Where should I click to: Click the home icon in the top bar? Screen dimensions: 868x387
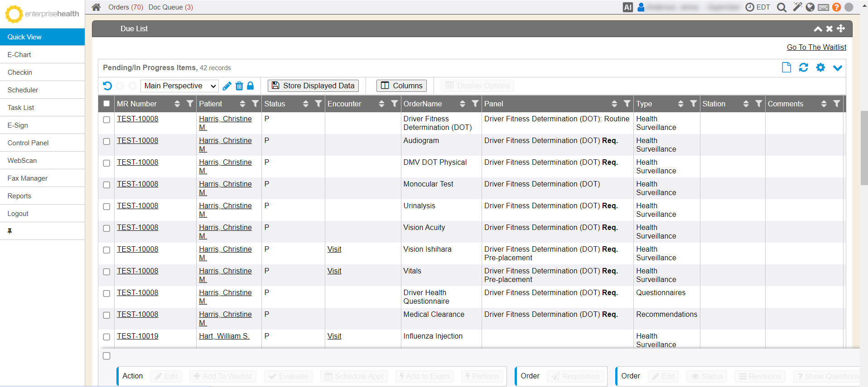(x=96, y=7)
